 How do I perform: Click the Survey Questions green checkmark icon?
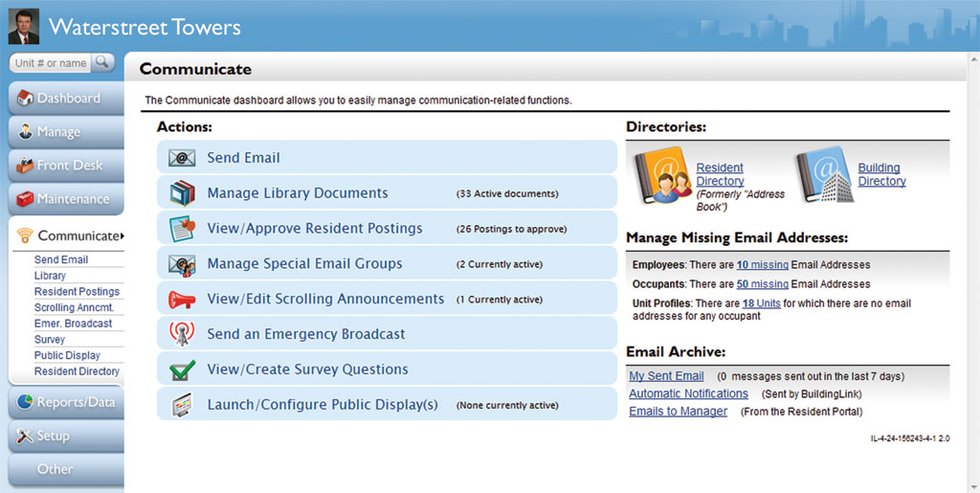click(x=182, y=370)
